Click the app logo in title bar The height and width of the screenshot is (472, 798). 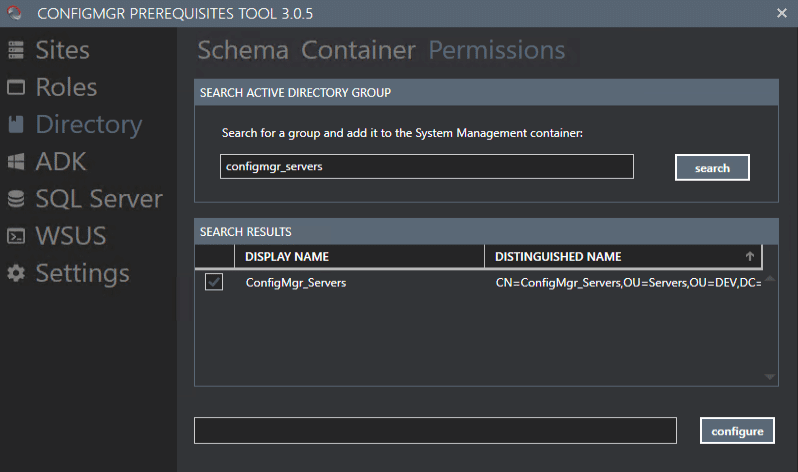point(14,13)
